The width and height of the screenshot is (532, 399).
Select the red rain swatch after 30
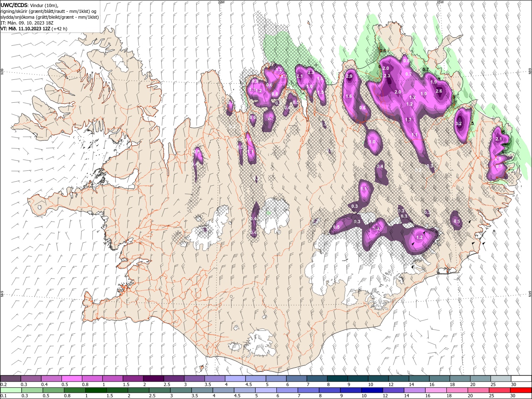point(521,390)
